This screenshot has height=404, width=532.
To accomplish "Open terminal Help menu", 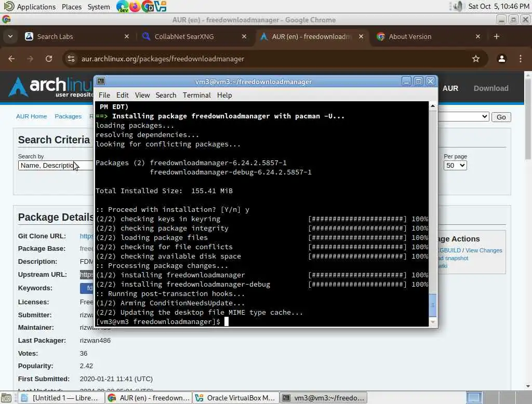I will pos(224,96).
